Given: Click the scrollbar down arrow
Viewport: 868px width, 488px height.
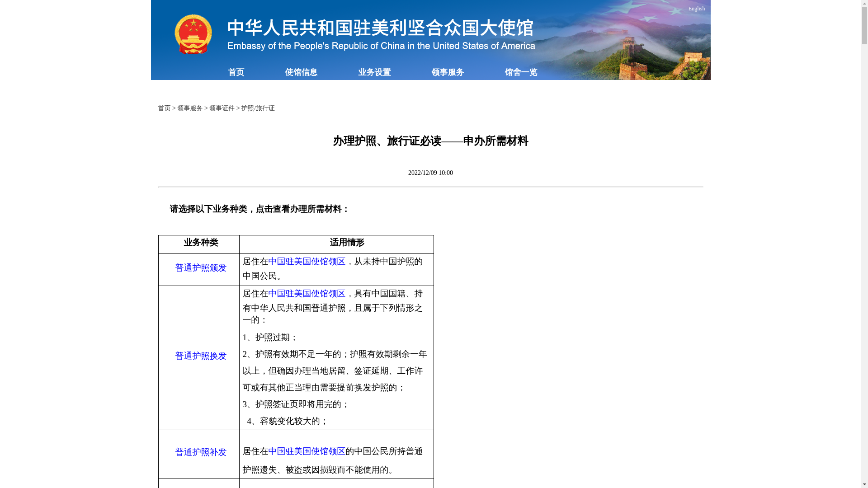Looking at the screenshot, I should (x=864, y=484).
